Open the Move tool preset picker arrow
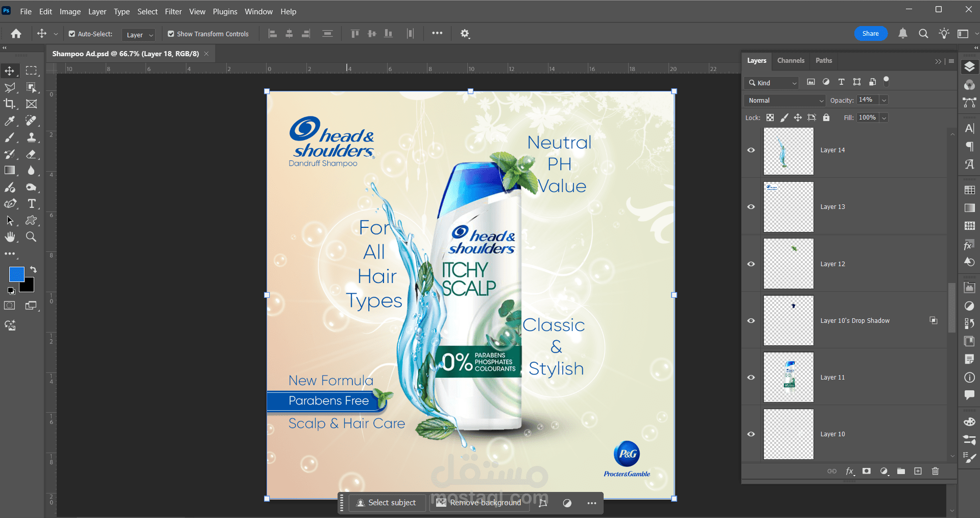Screen dimensions: 980x518 (x=56, y=34)
